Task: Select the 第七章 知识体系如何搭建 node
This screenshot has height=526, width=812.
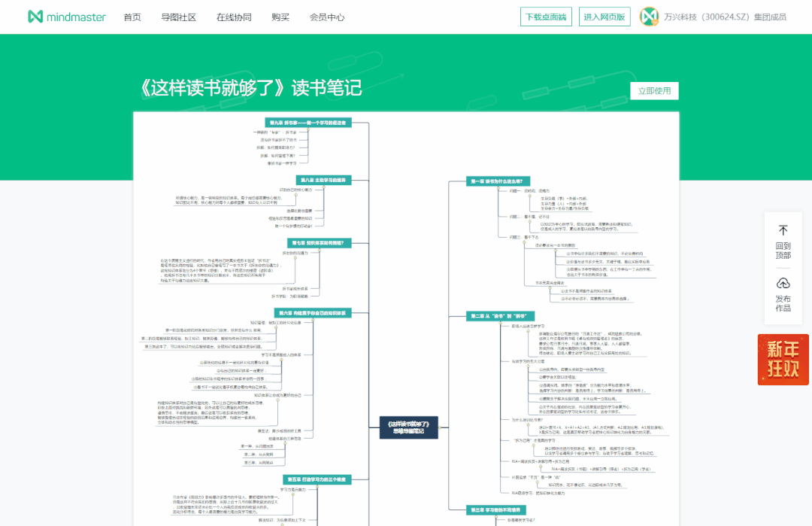Action: 319,243
